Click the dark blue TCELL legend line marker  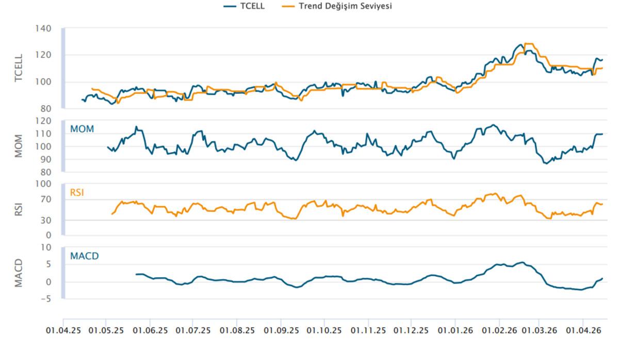click(230, 6)
